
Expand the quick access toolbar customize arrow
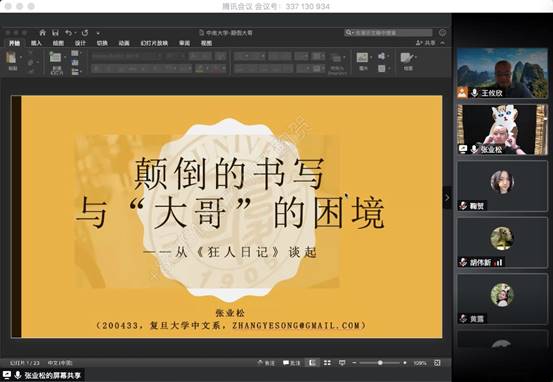click(98, 33)
